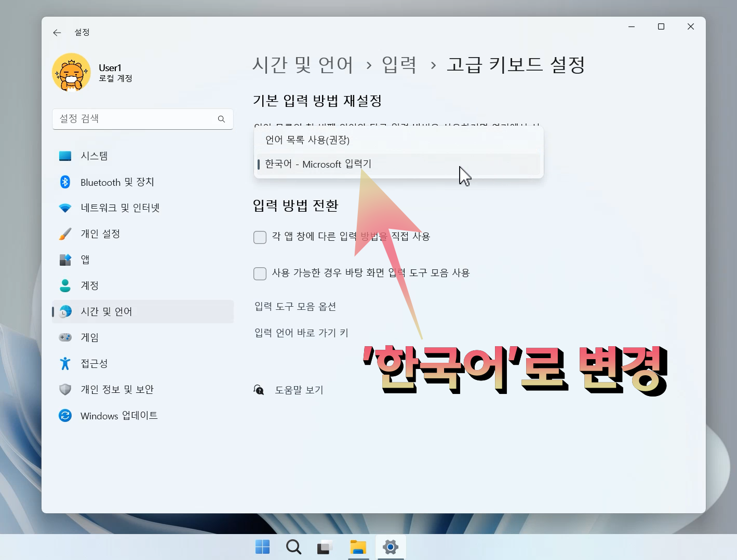Click the help icon beside 도움말 보기

coord(259,390)
